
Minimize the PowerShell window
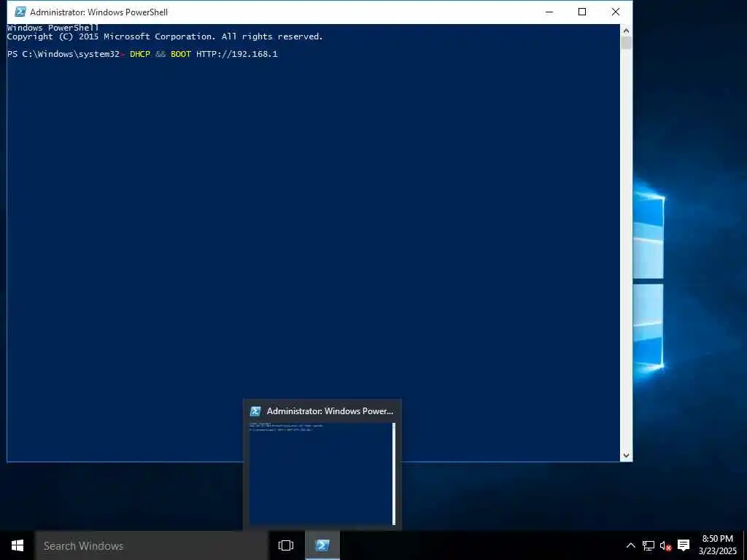coord(549,12)
